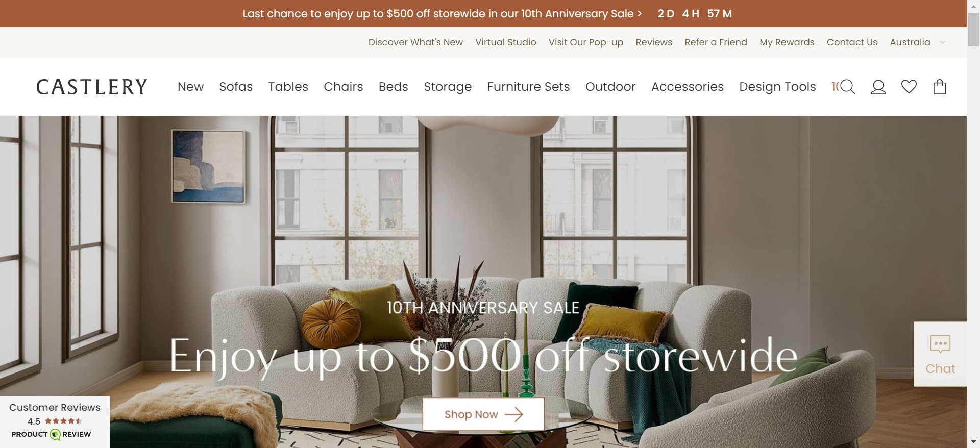The image size is (980, 448).
Task: Click the Castlery logo
Action: click(x=92, y=87)
